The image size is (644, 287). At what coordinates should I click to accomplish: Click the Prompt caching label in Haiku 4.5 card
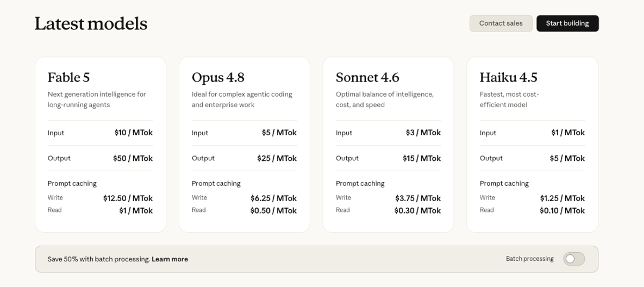pos(504,183)
